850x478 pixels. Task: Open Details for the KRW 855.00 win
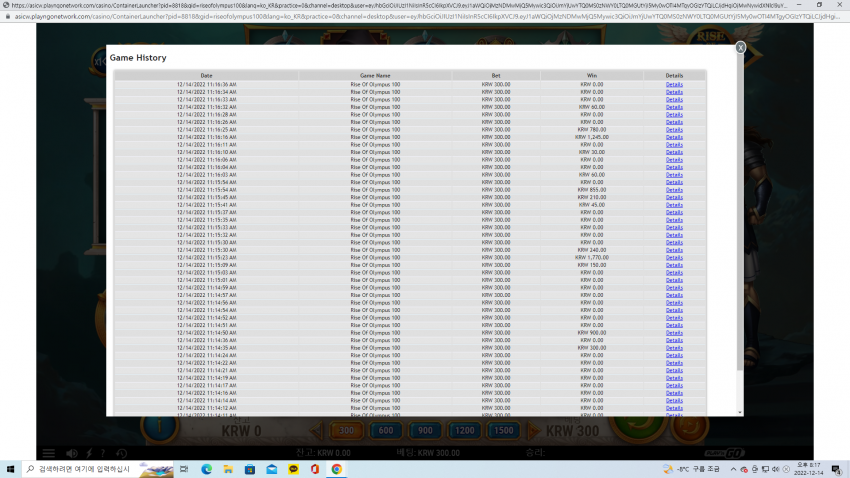(x=674, y=190)
